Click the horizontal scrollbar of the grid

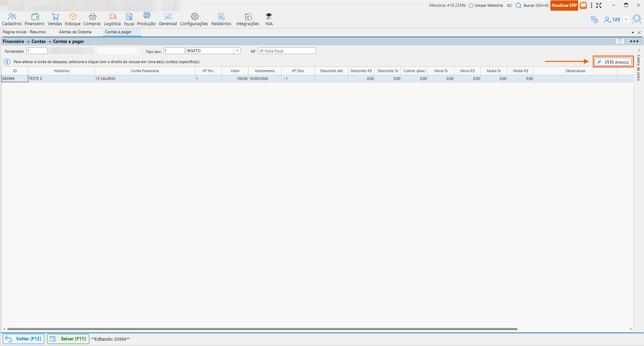[262, 329]
